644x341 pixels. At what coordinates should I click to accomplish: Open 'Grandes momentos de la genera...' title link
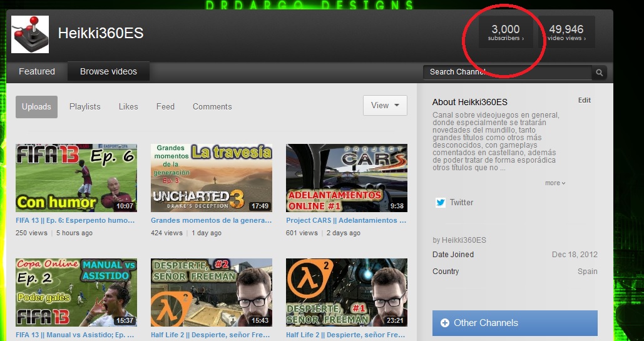pyautogui.click(x=211, y=221)
